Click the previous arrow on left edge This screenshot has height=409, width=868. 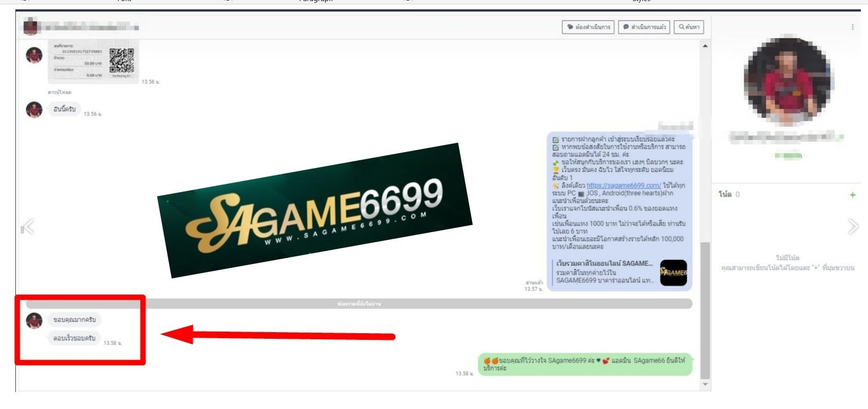(x=27, y=227)
